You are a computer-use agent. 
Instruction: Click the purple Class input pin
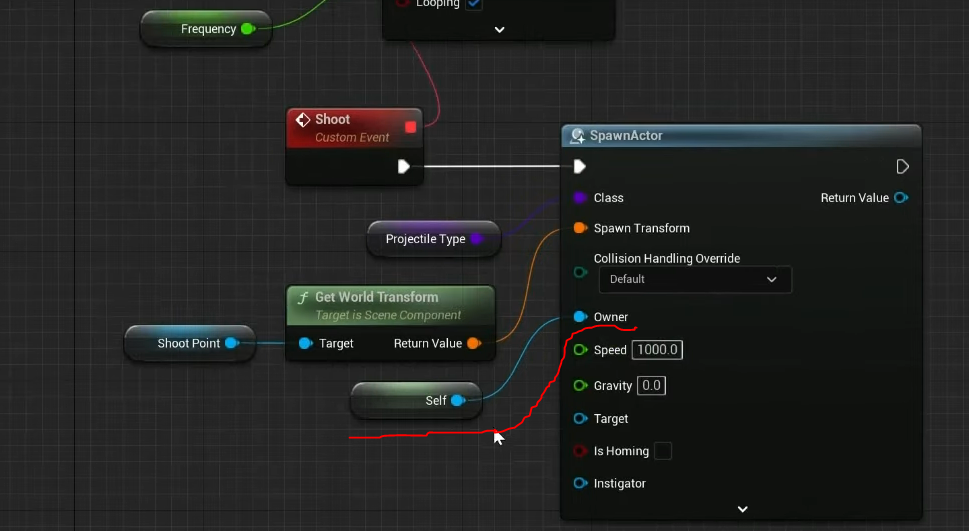pos(580,198)
